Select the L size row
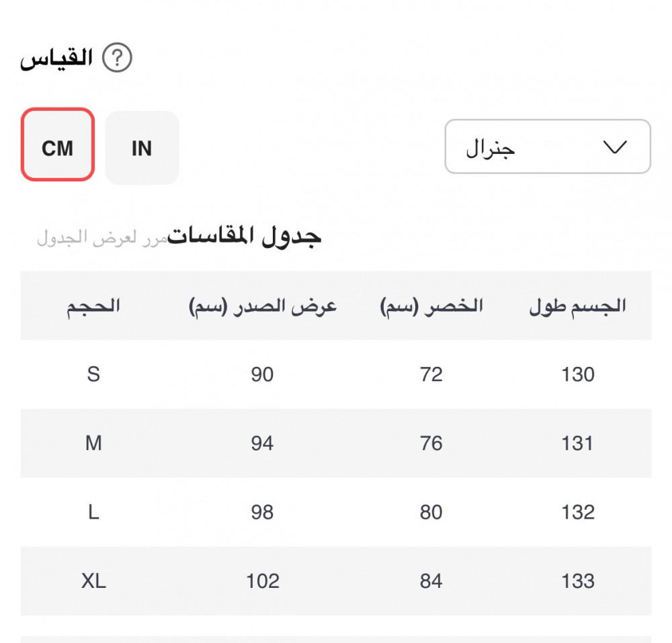 (93, 513)
